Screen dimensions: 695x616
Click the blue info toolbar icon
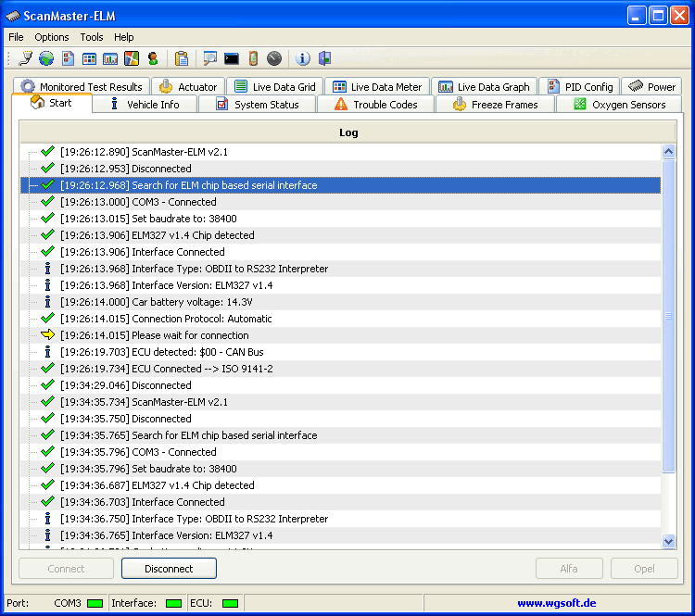(302, 58)
